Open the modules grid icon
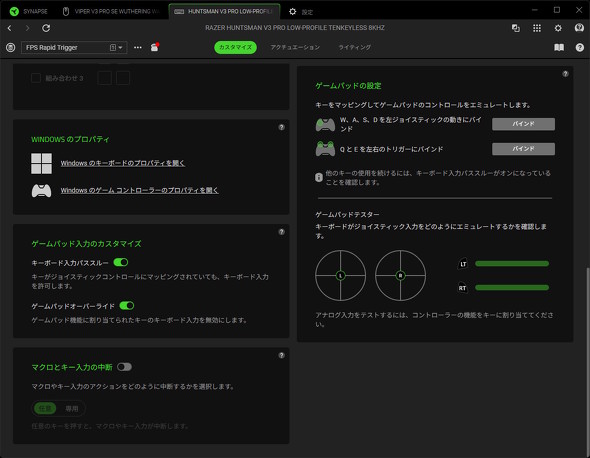The width and height of the screenshot is (590, 458). [537, 28]
